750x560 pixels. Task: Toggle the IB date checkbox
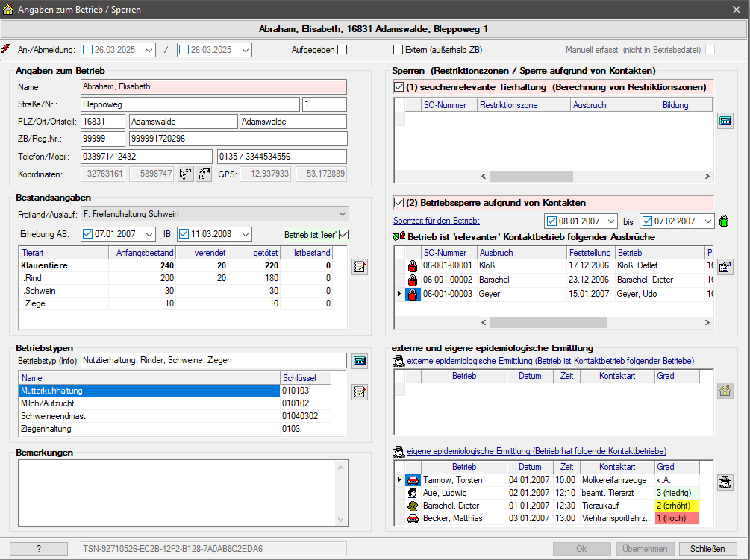(184, 234)
